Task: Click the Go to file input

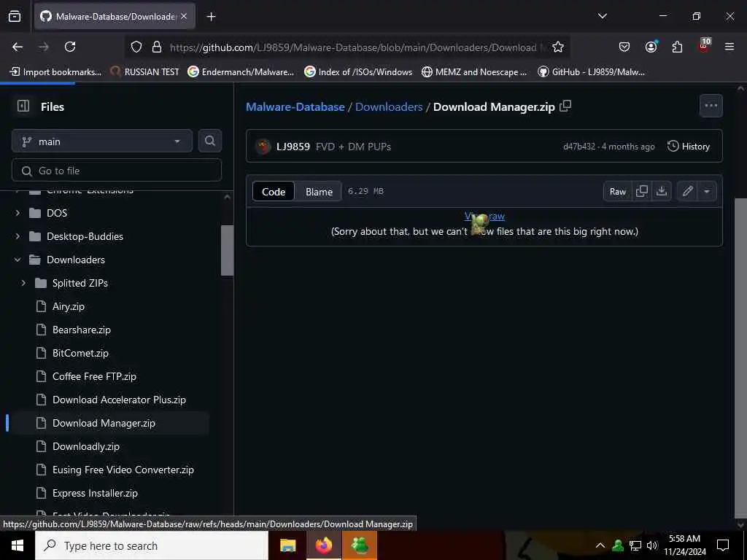Action: [117, 171]
